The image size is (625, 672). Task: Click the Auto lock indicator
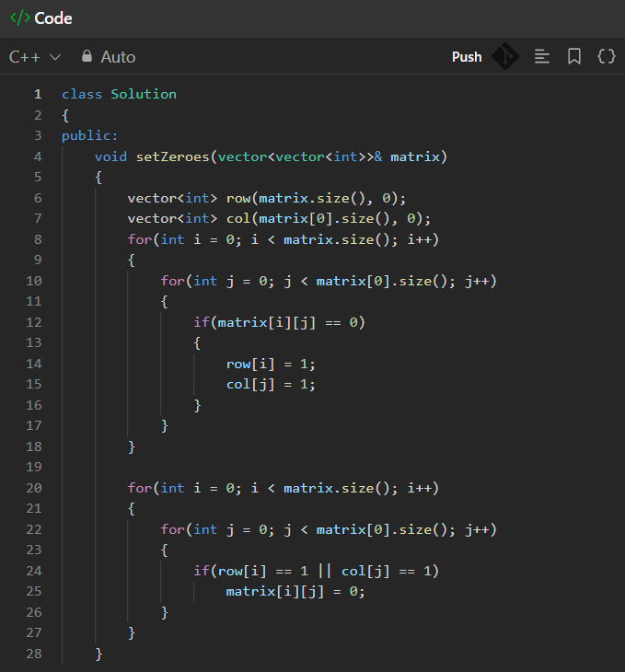click(x=109, y=56)
